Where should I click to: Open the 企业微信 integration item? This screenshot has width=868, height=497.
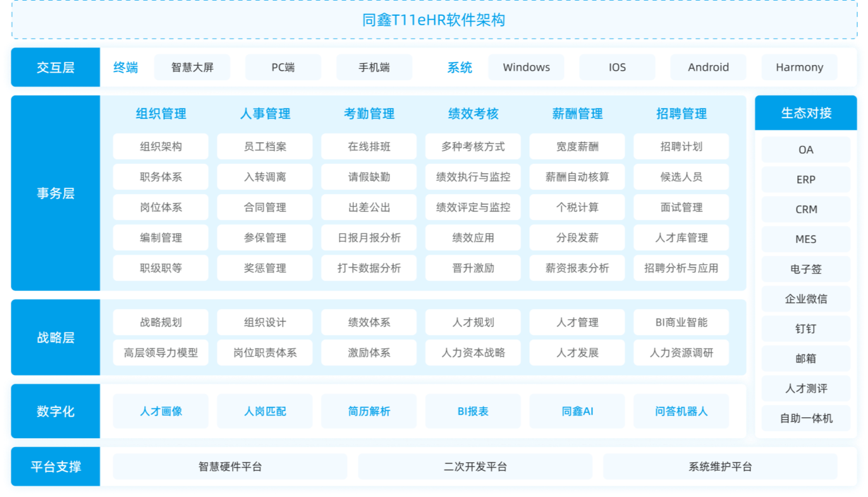806,298
